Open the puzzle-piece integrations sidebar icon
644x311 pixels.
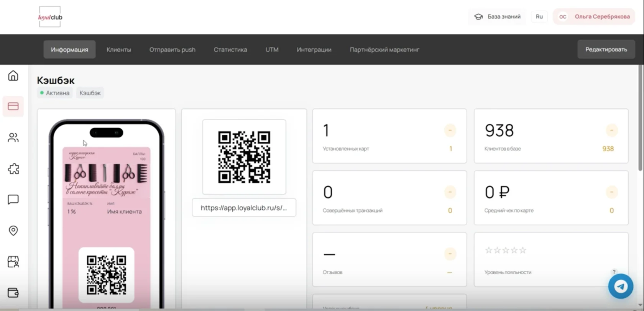(x=13, y=169)
